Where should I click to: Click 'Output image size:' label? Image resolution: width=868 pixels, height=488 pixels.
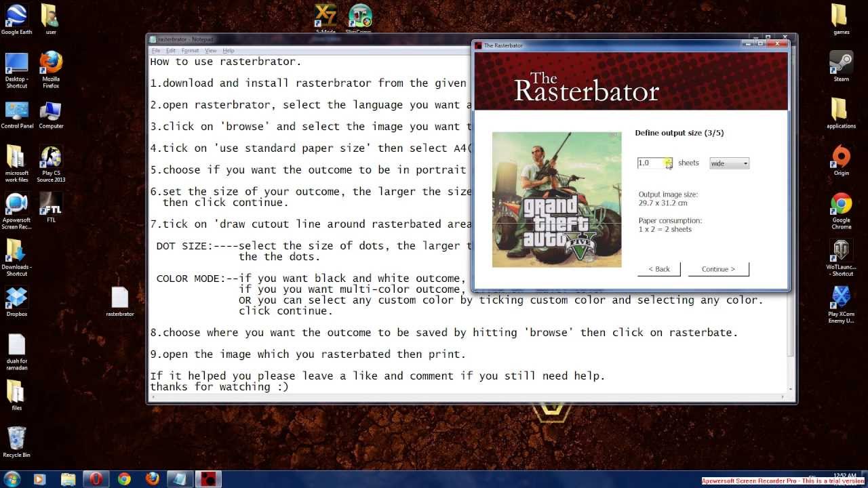[668, 195]
